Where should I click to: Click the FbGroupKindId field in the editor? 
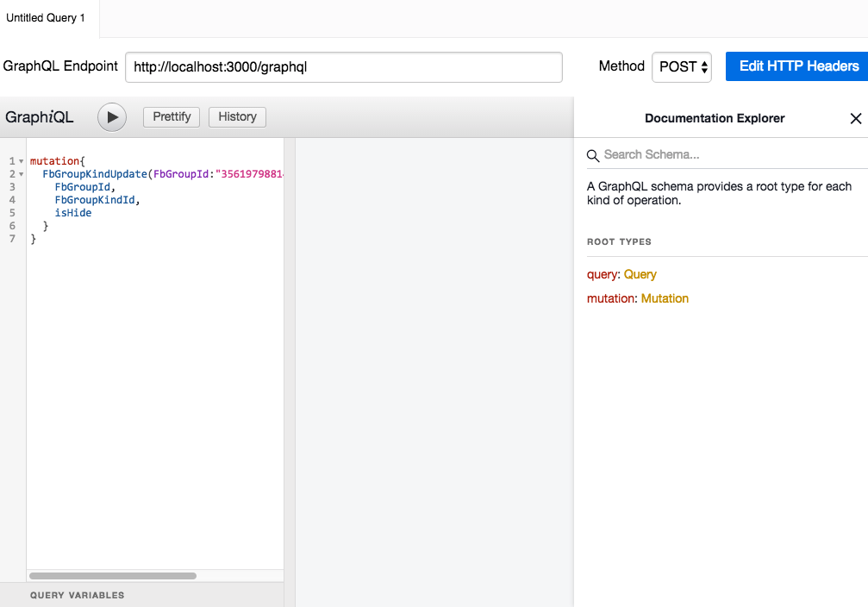[95, 200]
